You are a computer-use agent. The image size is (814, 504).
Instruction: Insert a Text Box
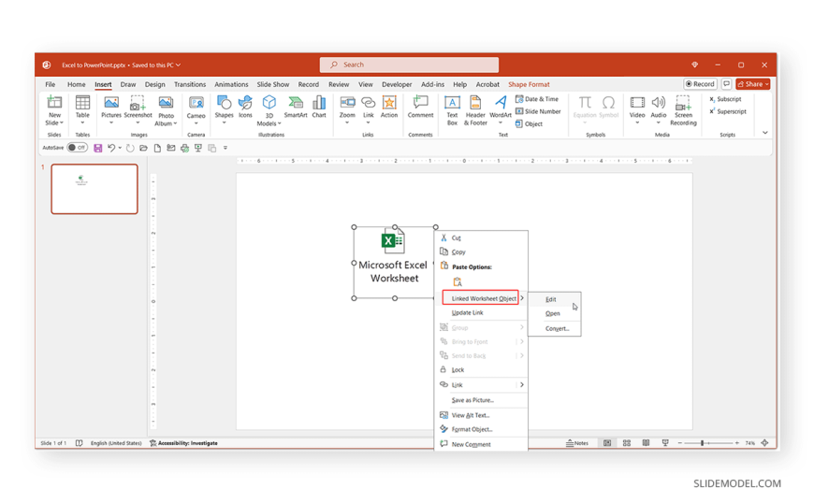[452, 110]
